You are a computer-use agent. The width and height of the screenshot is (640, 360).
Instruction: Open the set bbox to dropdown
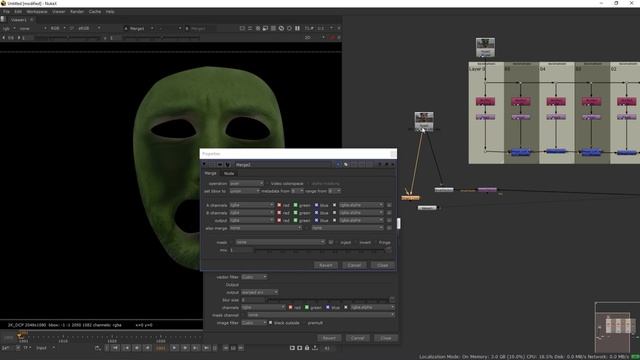click(x=244, y=191)
